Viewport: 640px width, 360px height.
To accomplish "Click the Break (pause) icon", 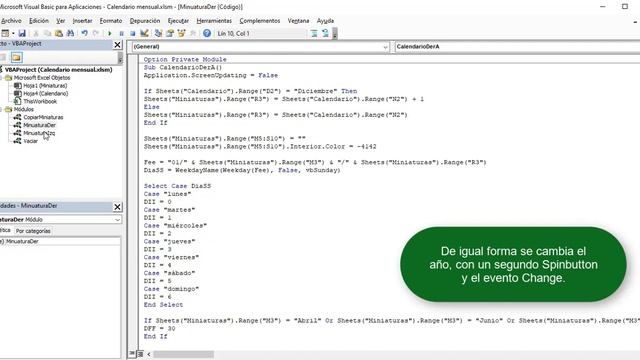I will 121,33.
